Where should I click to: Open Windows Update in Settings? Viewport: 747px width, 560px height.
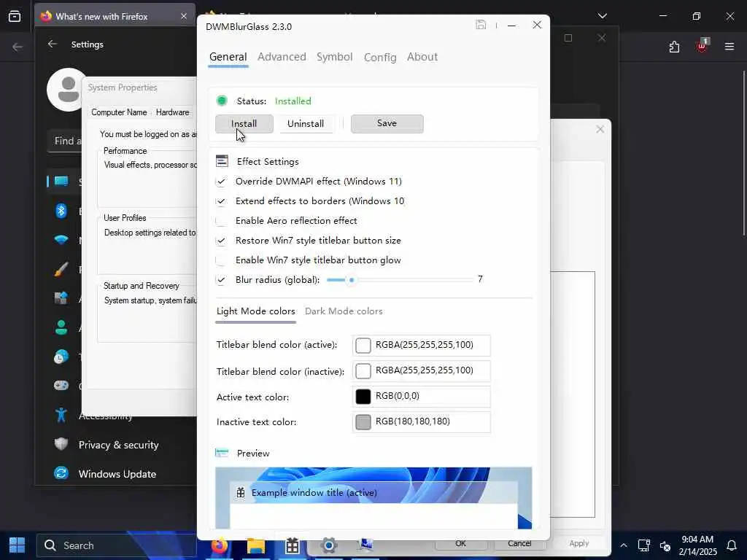117,474
